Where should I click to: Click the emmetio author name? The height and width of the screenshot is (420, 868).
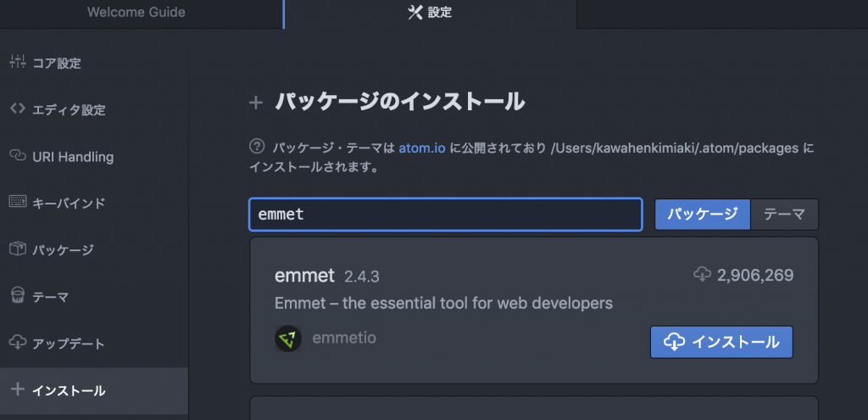(344, 338)
